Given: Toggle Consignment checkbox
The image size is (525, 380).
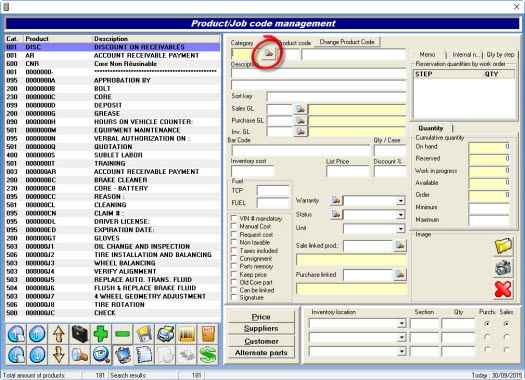Looking at the screenshot, I should (234, 258).
